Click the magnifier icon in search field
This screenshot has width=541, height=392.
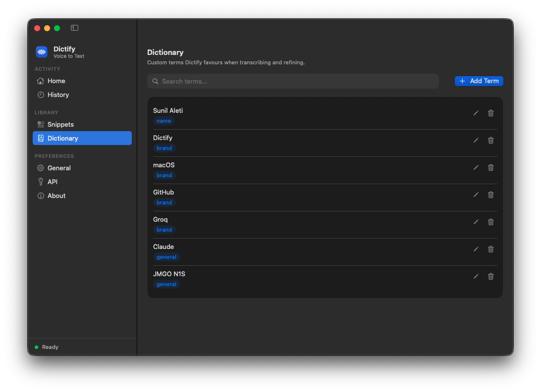point(155,81)
